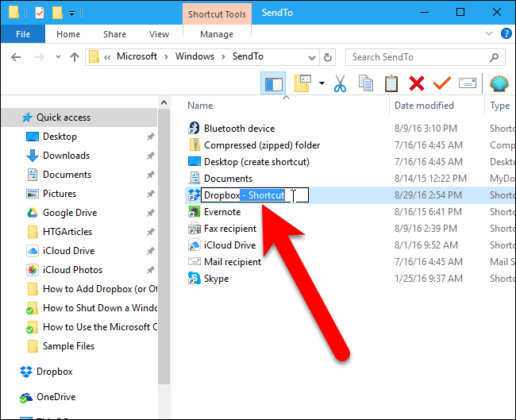This screenshot has width=516, height=420.
Task: Sort files by Date modified column
Action: [425, 106]
